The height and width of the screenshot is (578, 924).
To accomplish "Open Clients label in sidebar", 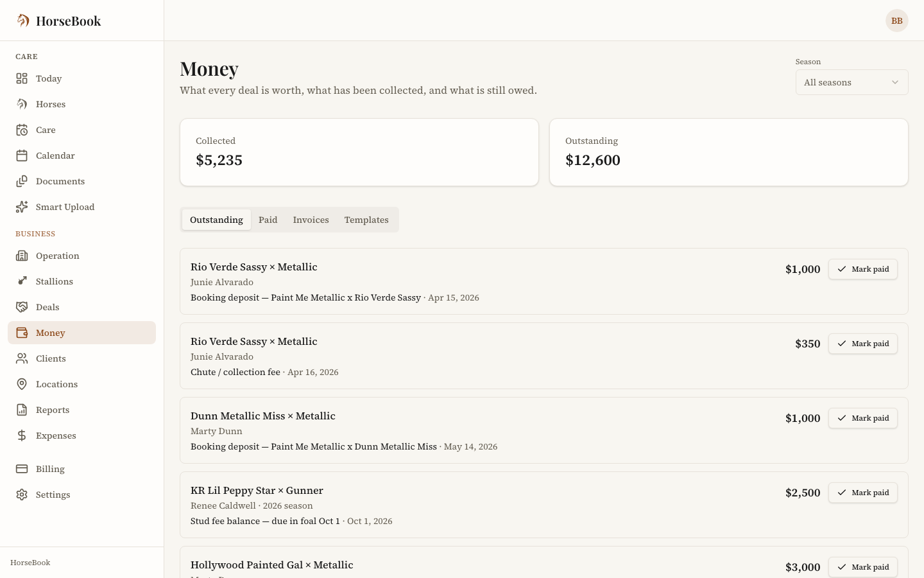I will 51,358.
